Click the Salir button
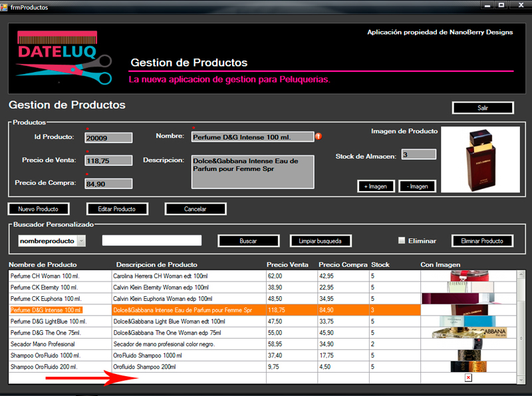The width and height of the screenshot is (532, 396). coord(483,108)
